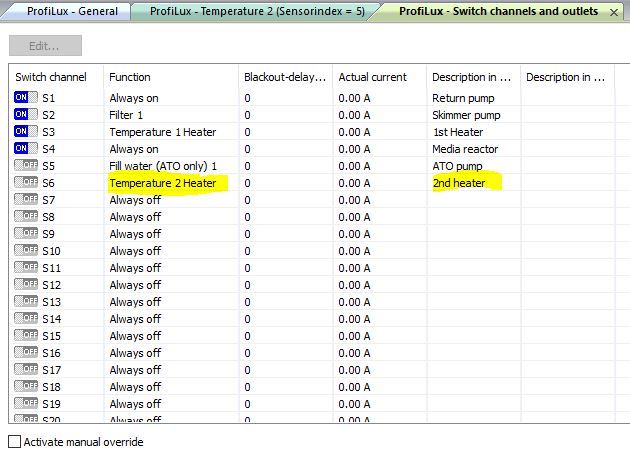Viewport: 630px width, 460px height.
Task: Toggle the OFF switch for S11
Action: coord(26,267)
